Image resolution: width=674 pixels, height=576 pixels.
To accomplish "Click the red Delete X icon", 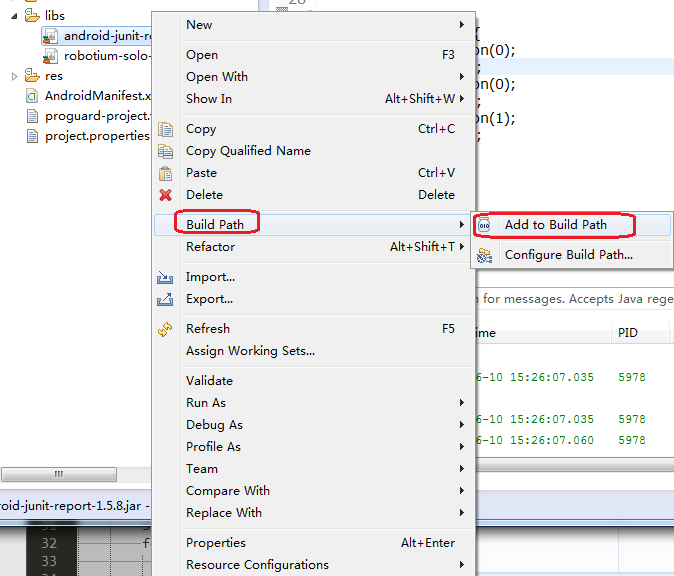I will point(165,195).
